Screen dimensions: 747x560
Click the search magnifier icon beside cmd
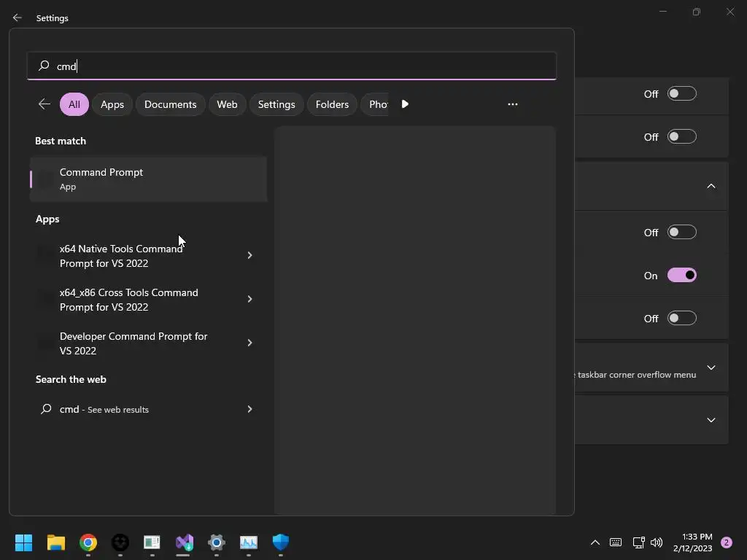pyautogui.click(x=44, y=66)
